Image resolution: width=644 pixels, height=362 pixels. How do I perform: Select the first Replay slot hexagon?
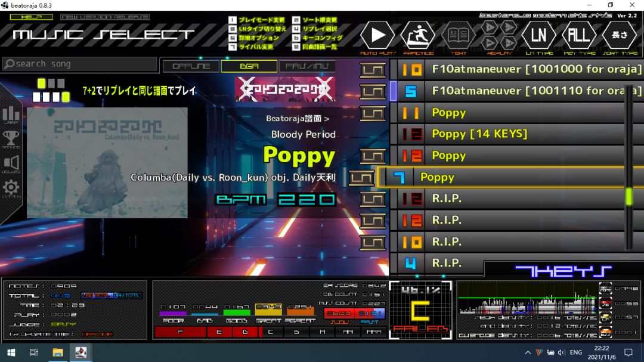pos(489,27)
